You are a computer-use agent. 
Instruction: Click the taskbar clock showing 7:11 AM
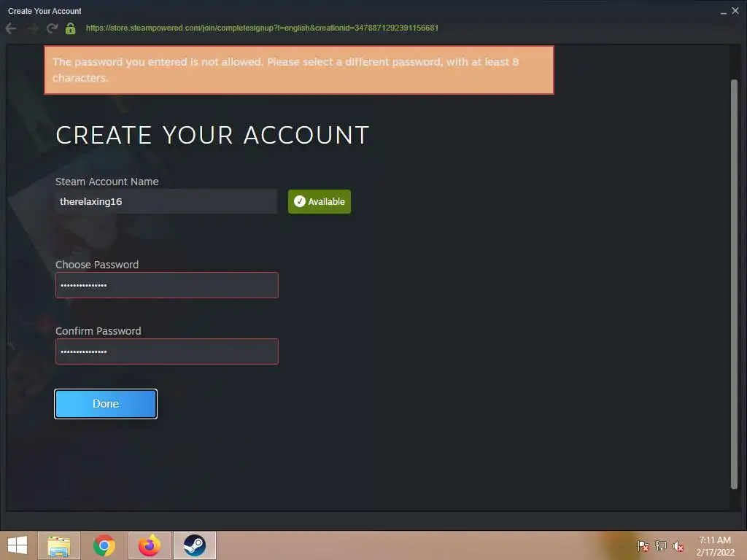[715, 546]
